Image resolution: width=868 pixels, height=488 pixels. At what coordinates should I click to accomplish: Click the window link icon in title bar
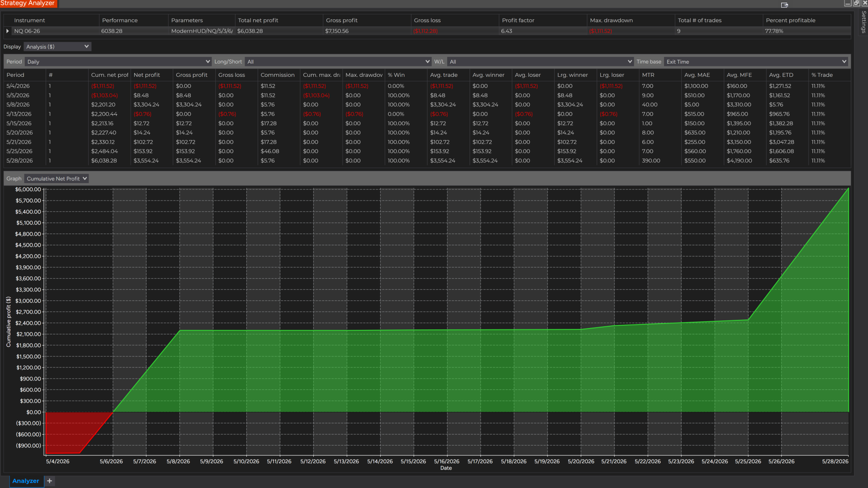click(784, 5)
